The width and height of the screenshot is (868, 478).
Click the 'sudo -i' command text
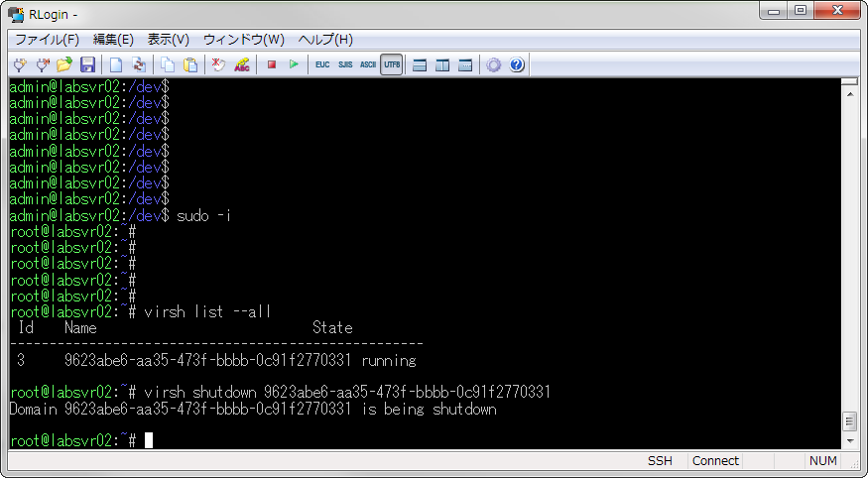click(x=203, y=216)
